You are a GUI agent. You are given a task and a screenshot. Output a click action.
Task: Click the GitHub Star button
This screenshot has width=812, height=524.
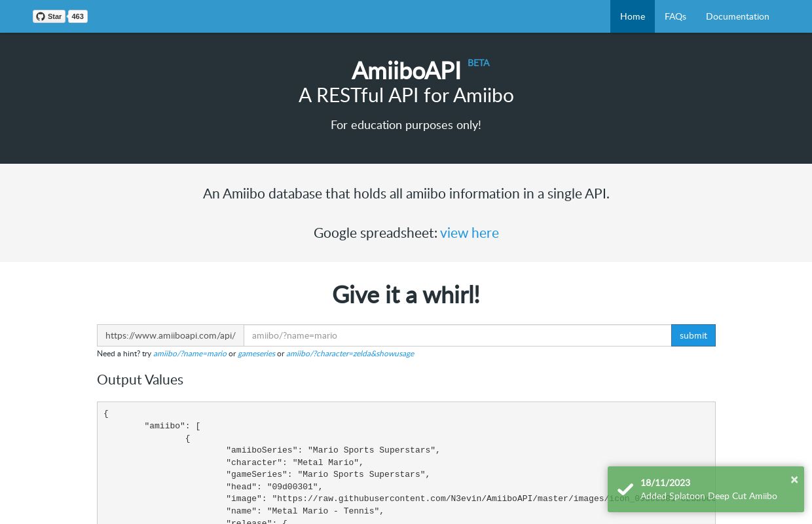point(49,16)
